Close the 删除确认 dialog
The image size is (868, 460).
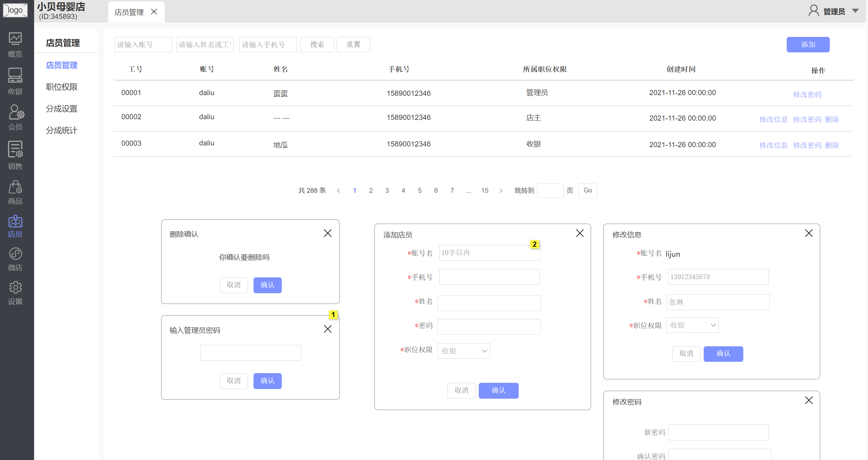pyautogui.click(x=328, y=233)
